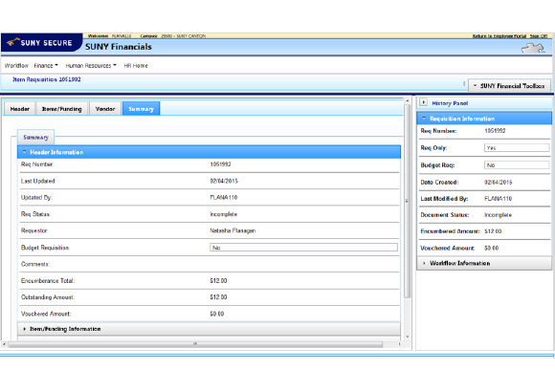The width and height of the screenshot is (555, 392).
Task: Expand History Panel arrow icon
Action: pos(423,102)
